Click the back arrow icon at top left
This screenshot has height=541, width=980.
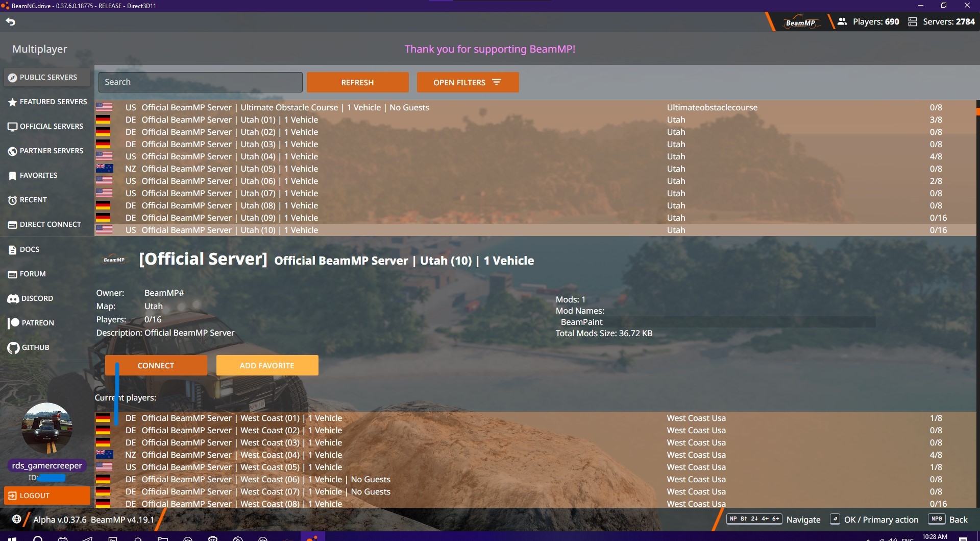(x=11, y=22)
